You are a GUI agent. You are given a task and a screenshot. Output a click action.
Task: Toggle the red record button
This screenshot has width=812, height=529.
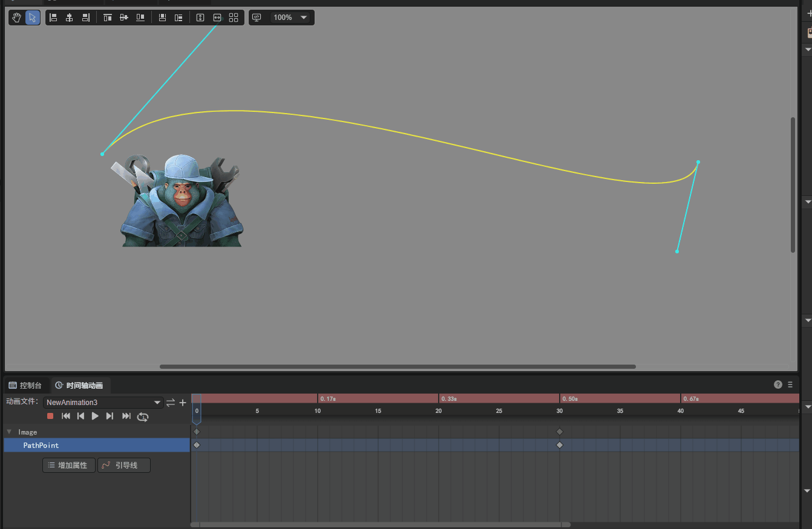click(50, 416)
